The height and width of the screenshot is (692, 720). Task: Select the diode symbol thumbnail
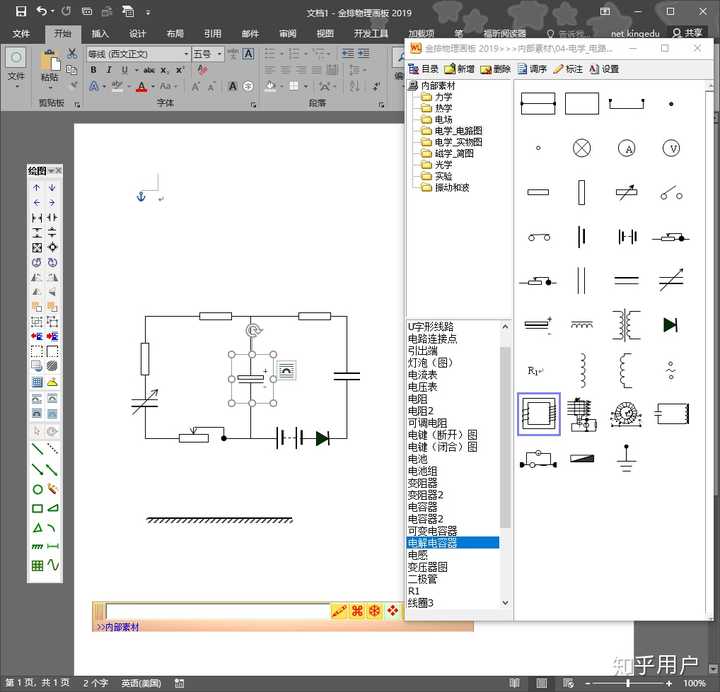click(x=671, y=325)
